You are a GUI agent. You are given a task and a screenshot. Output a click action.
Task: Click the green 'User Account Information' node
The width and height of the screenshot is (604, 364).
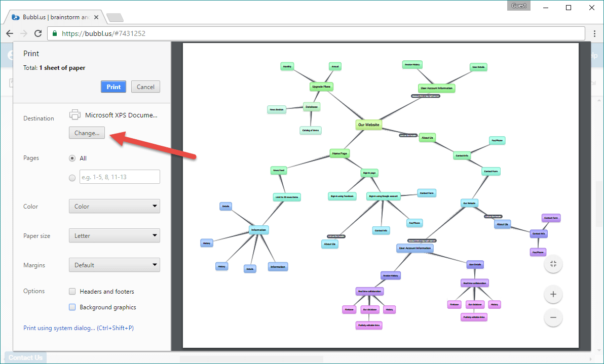[436, 88]
